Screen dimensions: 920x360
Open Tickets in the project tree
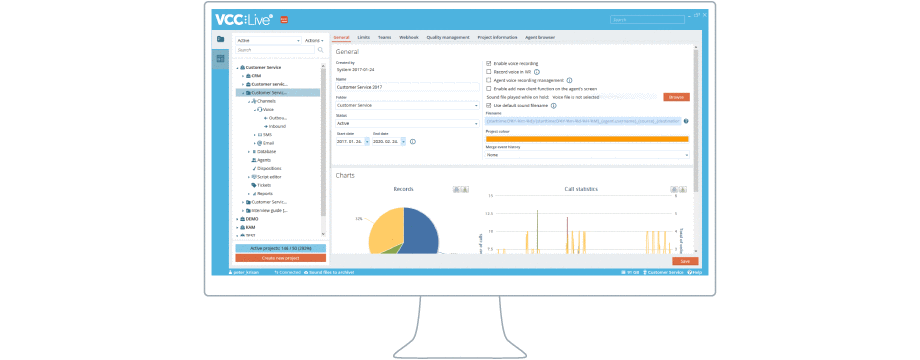(x=261, y=185)
